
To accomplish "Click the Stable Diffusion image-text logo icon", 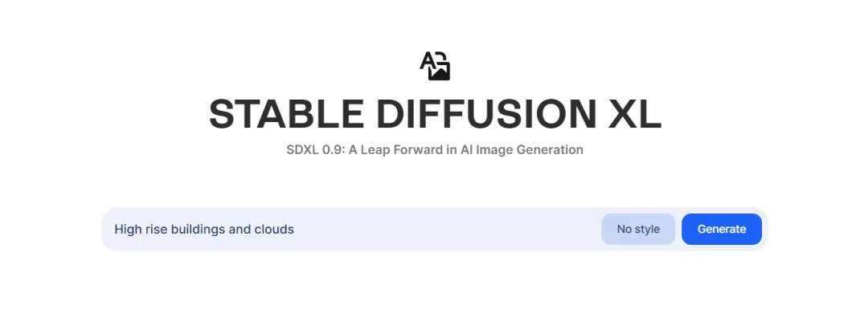I will tap(435, 65).
